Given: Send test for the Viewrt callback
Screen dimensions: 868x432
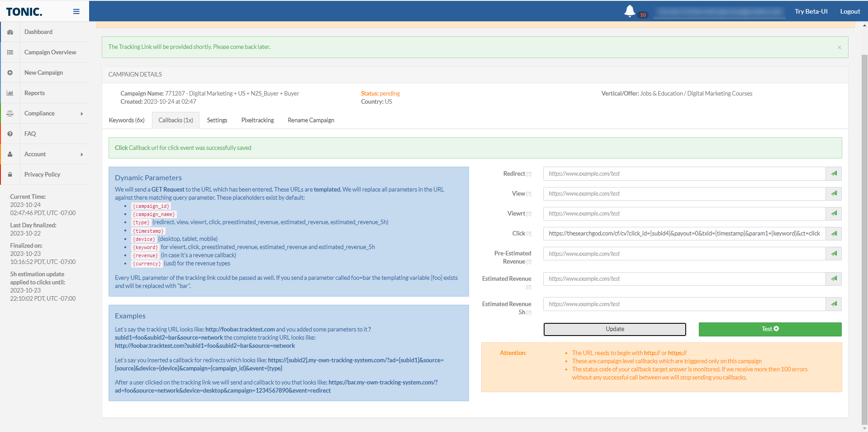Looking at the screenshot, I should click(834, 213).
